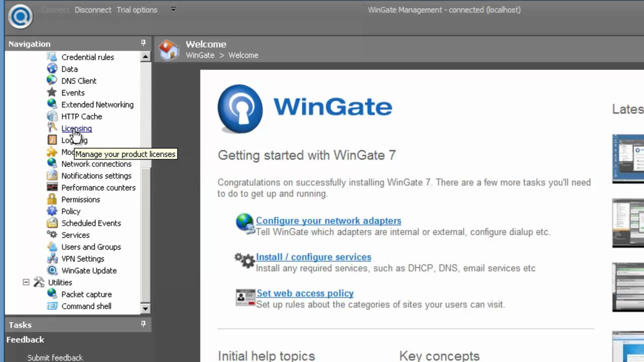
Task: Select Licensing in the navigation tree
Action: [76, 128]
